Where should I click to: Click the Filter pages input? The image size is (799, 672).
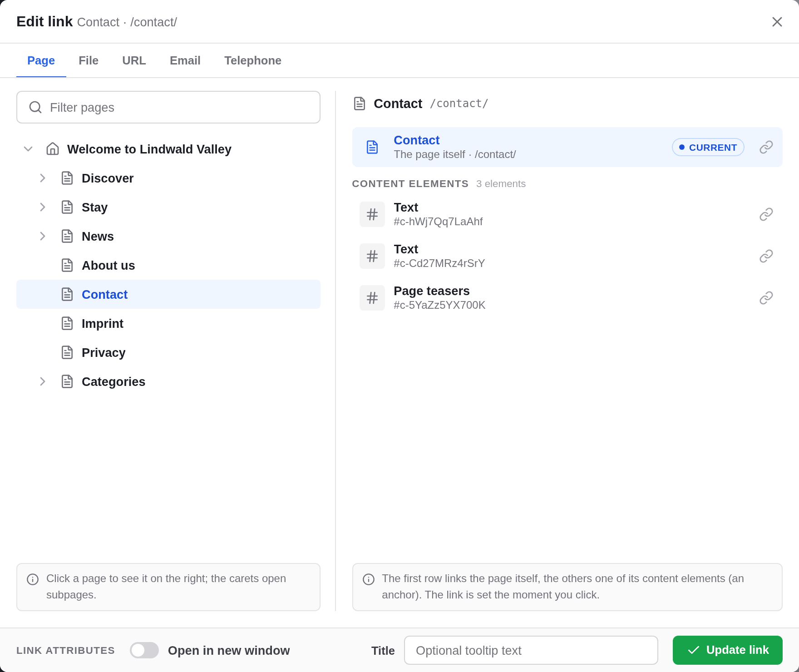click(x=168, y=107)
